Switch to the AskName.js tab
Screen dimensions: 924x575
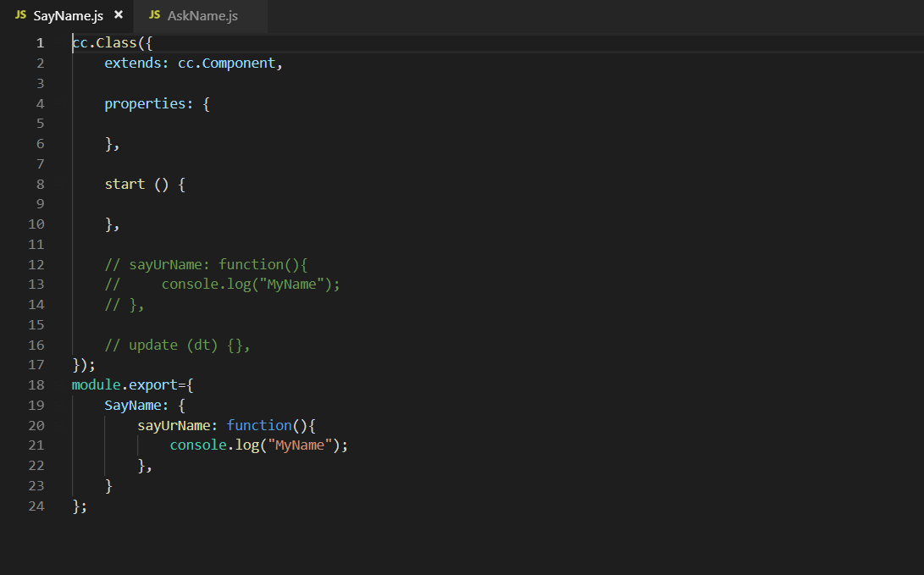[x=202, y=16]
